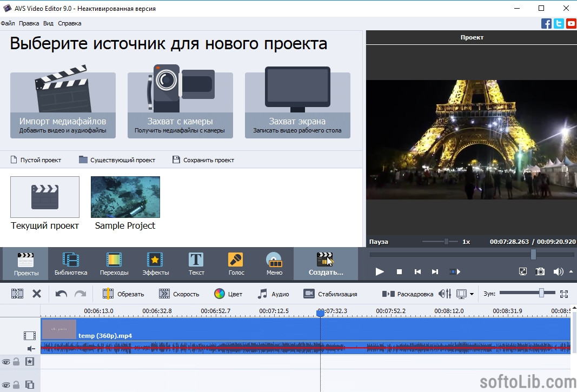
Task: Mute the main audio track
Action: [31, 349]
